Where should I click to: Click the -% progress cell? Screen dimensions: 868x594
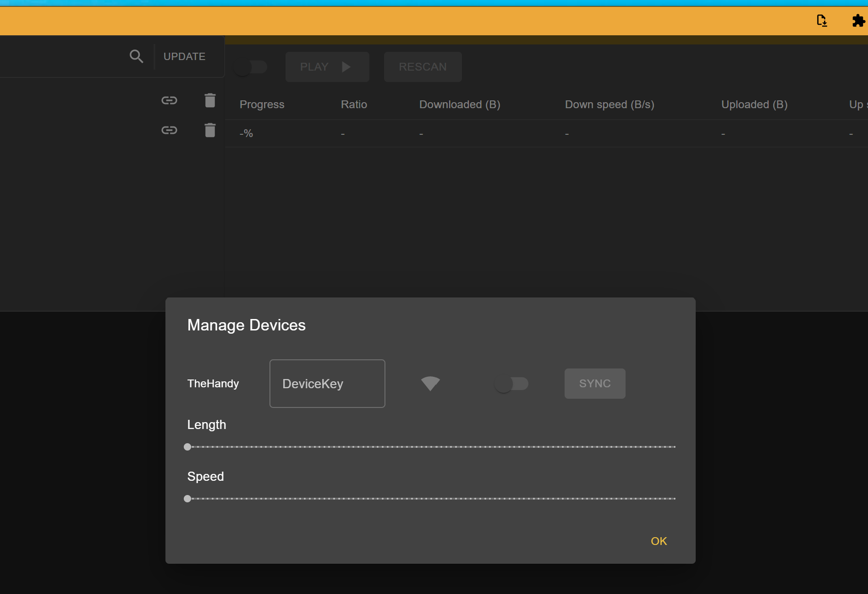tap(246, 133)
